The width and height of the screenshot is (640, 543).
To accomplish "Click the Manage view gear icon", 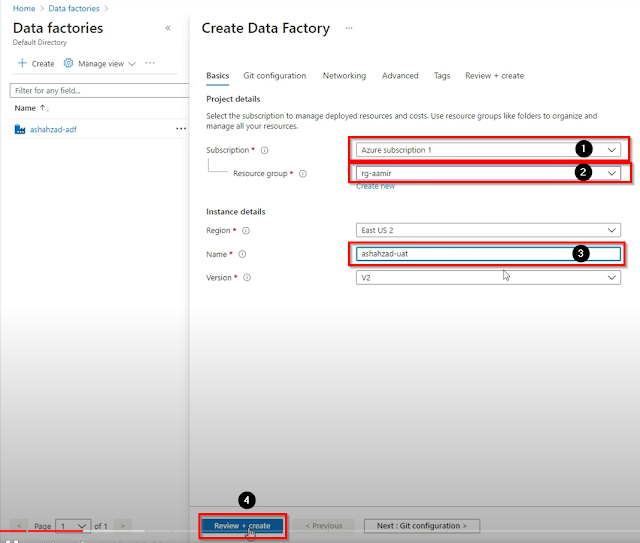I will [68, 63].
